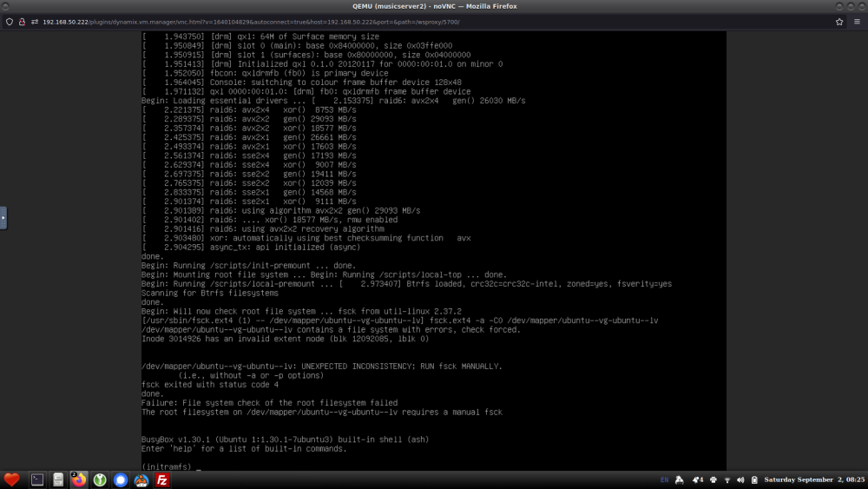The image size is (868, 489).
Task: Click 'The root filesystem on /dev/mapper' line
Action: click(x=322, y=412)
